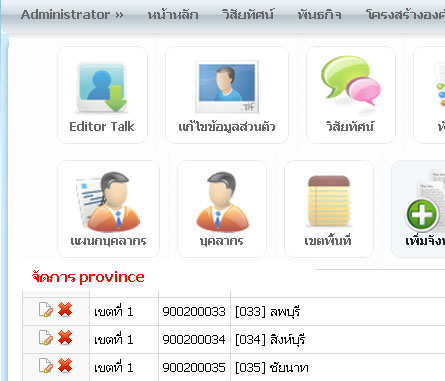Delete the ลพบุรี row

pos(65,310)
